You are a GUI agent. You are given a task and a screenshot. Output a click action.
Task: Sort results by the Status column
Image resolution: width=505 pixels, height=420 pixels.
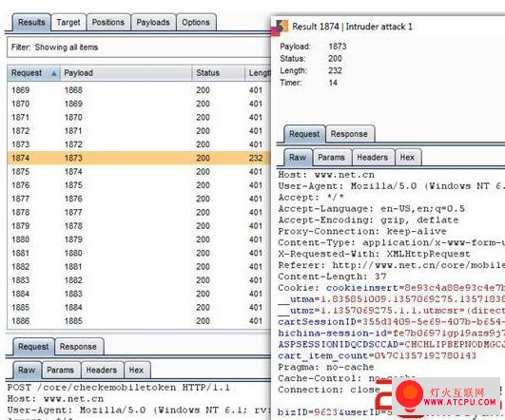(x=218, y=73)
